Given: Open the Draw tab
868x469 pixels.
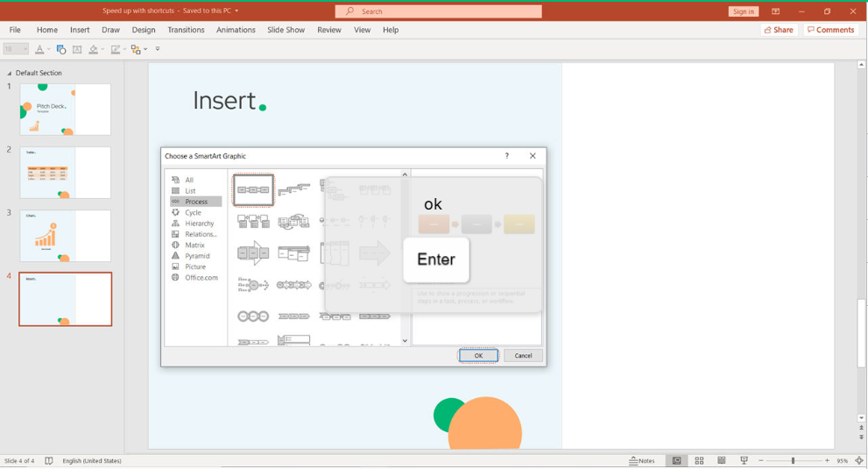Looking at the screenshot, I should 110,30.
